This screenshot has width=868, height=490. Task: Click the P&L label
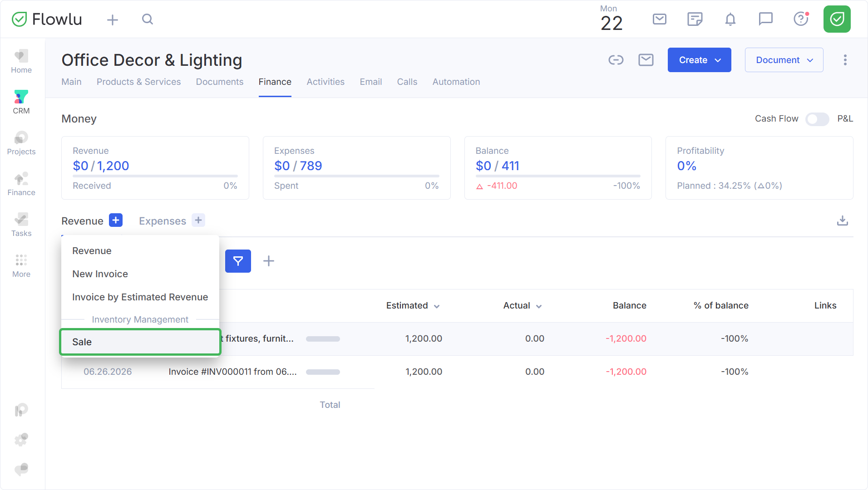[845, 118]
